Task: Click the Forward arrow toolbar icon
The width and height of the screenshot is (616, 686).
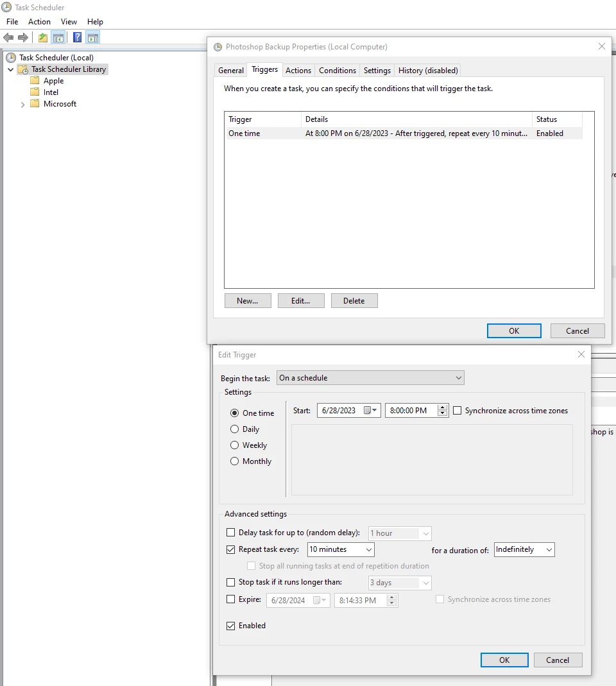Action: point(22,38)
